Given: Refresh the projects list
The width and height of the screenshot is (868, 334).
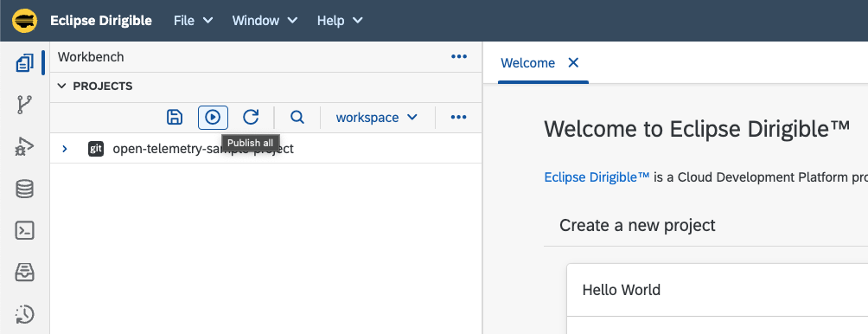Looking at the screenshot, I should (251, 118).
